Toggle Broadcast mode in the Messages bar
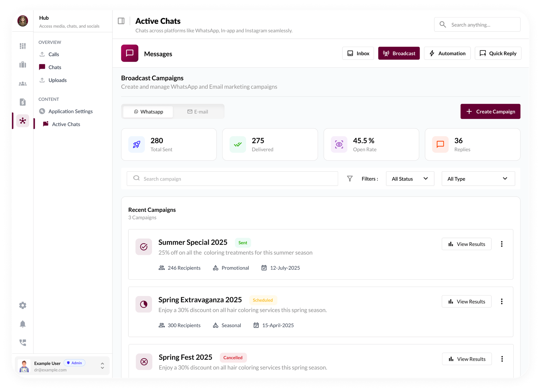 pyautogui.click(x=399, y=53)
